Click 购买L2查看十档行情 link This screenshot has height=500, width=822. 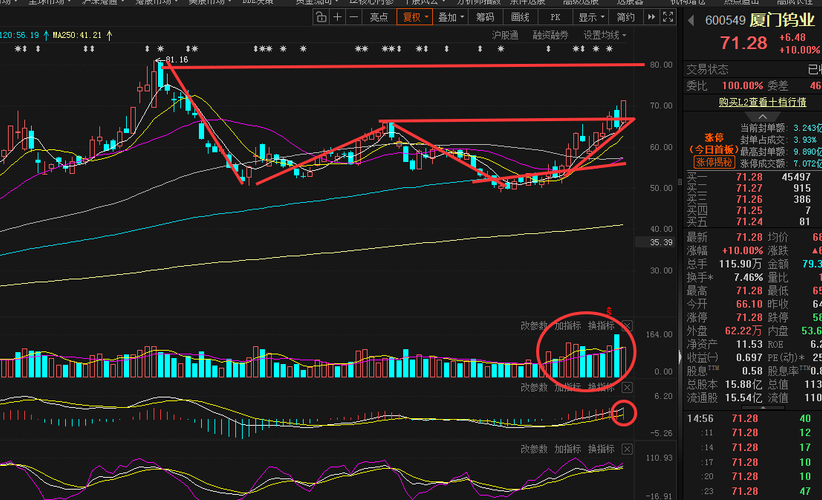coord(762,102)
